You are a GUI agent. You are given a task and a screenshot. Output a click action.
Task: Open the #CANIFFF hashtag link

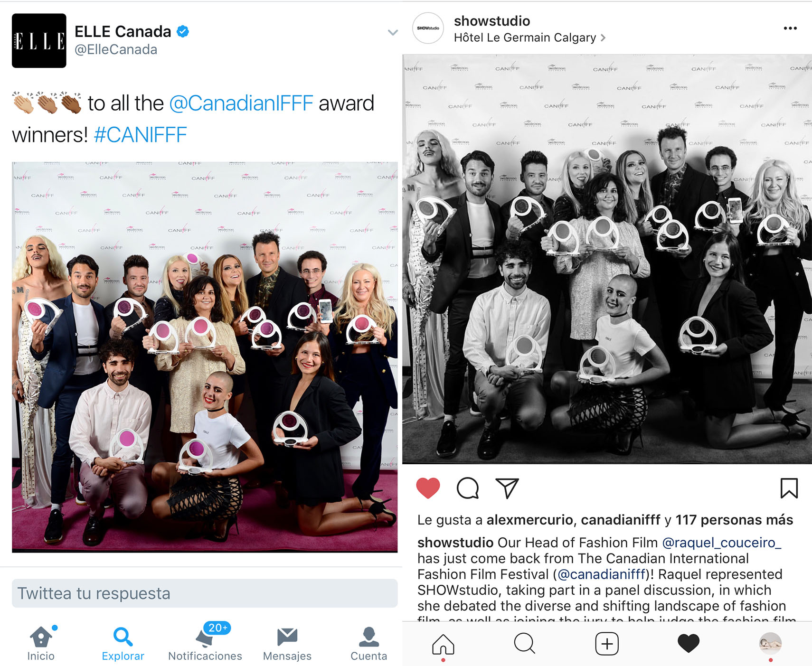pyautogui.click(x=141, y=135)
